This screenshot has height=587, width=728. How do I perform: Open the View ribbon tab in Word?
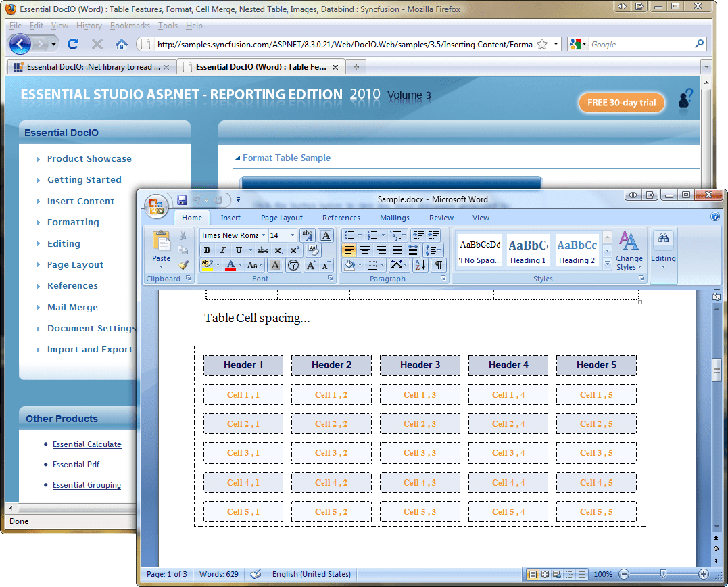[481, 218]
